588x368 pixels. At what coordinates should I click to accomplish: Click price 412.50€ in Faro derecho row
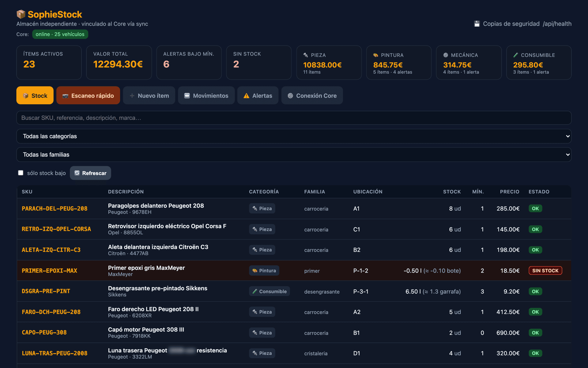pos(508,312)
